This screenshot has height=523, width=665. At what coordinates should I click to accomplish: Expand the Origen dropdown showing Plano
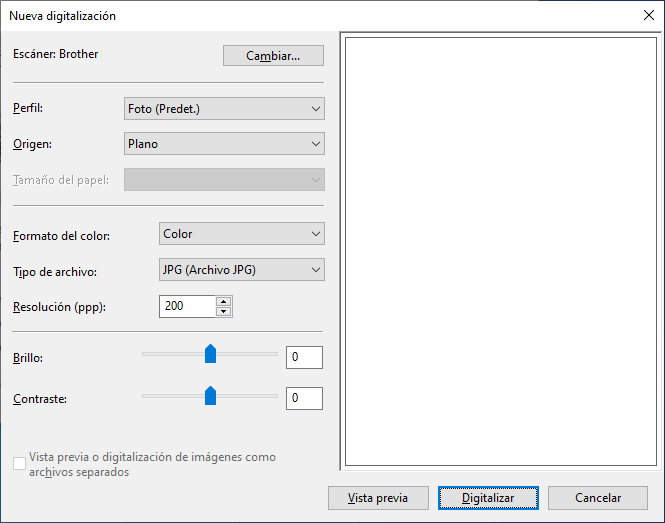[223, 143]
